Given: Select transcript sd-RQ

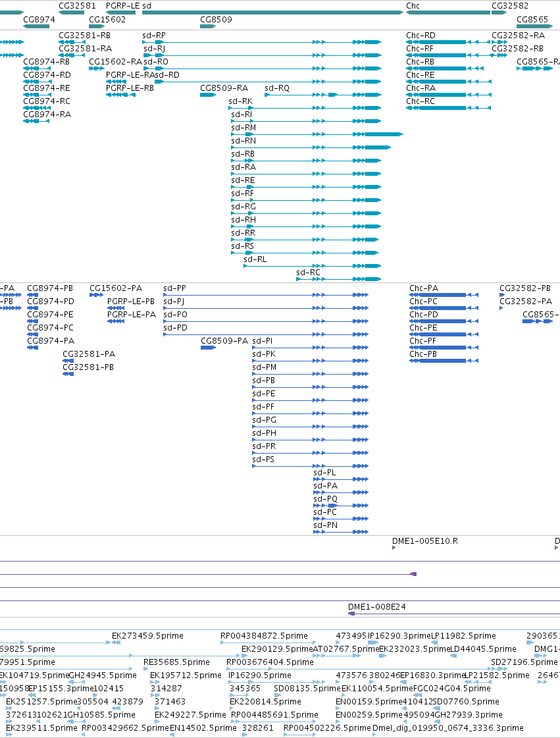Looking at the screenshot, I should tap(323, 95).
